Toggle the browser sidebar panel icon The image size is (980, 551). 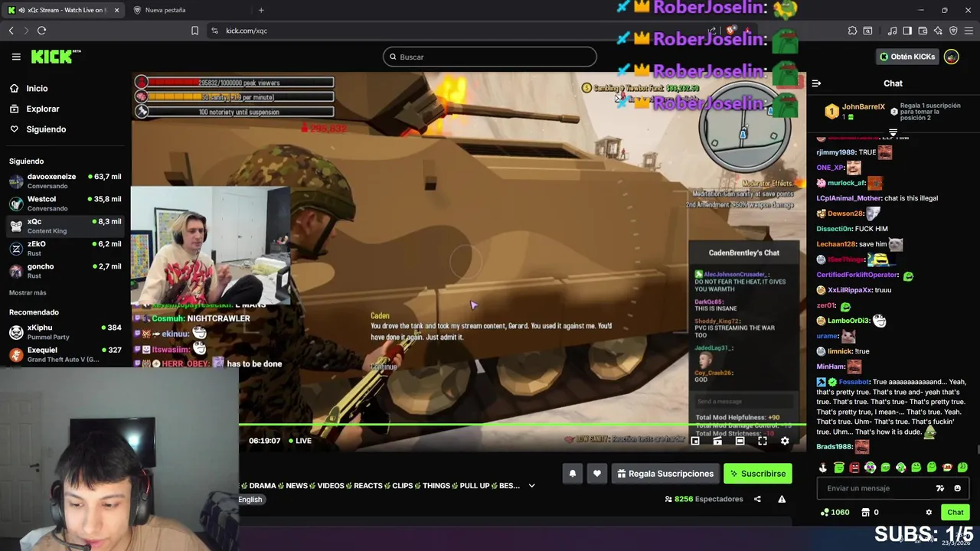907,31
